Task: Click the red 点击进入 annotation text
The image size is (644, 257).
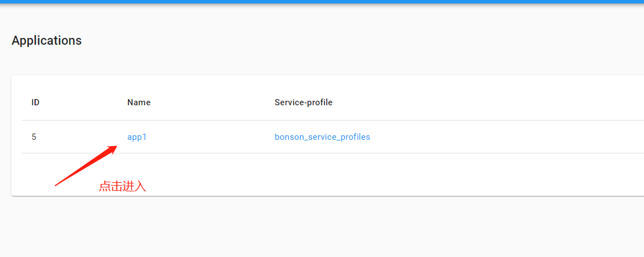Action: [x=123, y=186]
